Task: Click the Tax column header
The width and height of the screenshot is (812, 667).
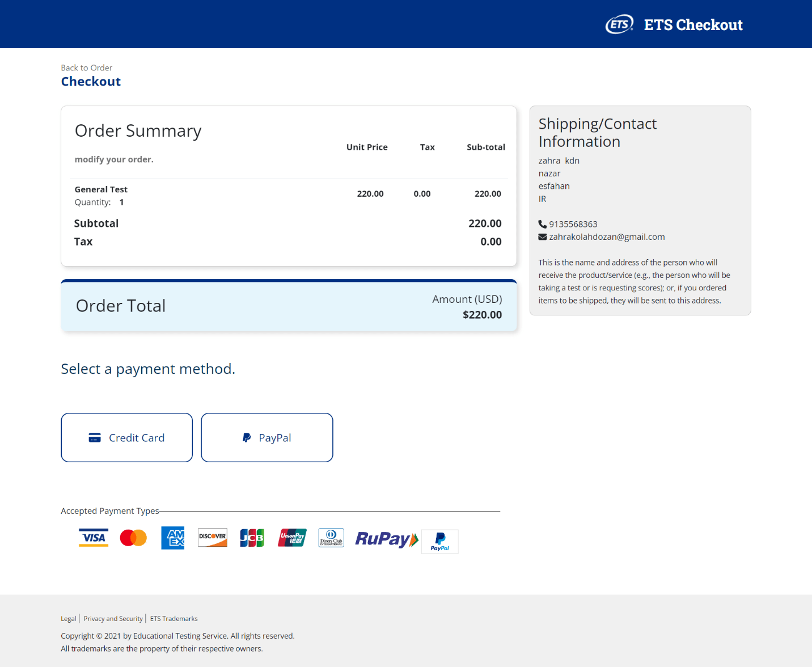Action: tap(428, 147)
